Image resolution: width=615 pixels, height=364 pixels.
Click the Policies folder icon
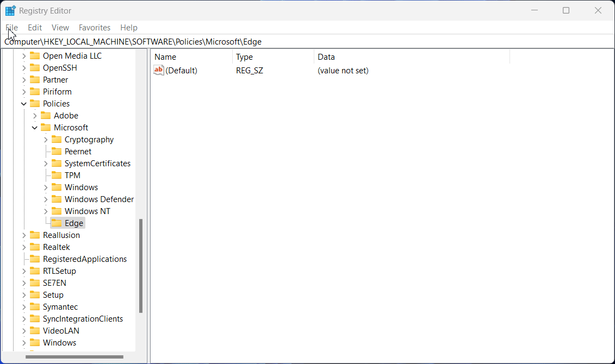(35, 103)
